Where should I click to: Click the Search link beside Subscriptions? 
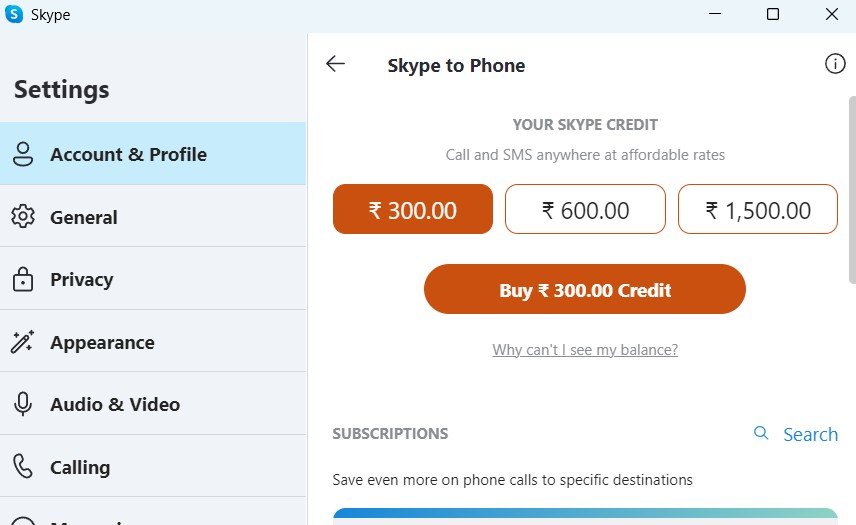(810, 434)
